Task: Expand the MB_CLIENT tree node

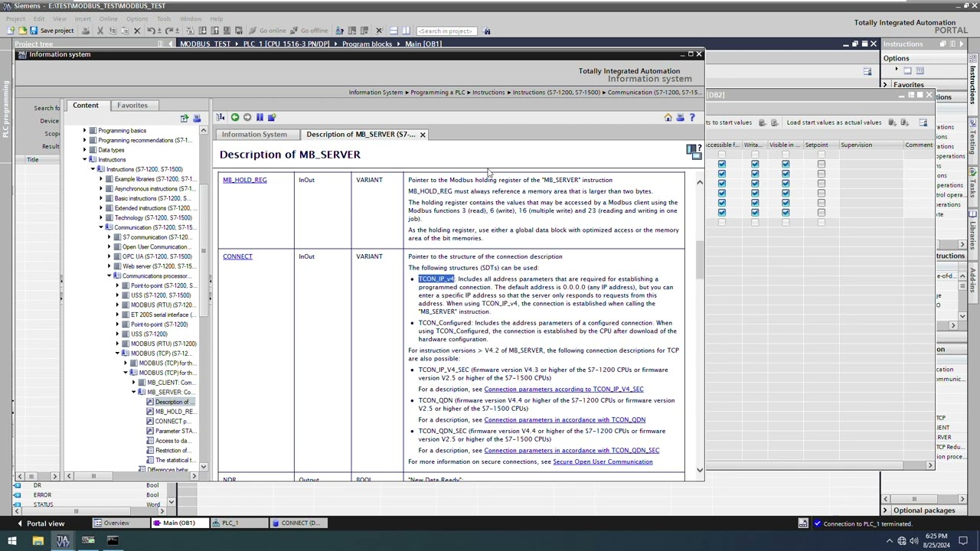Action: pyautogui.click(x=134, y=383)
